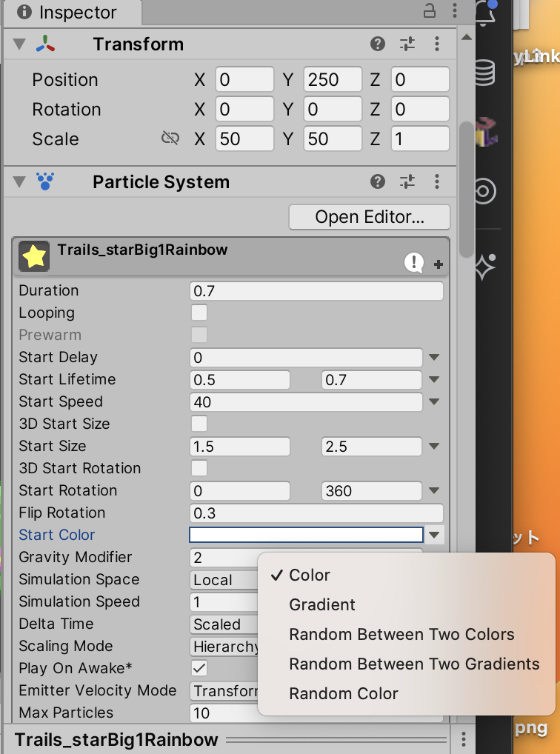Enable the Looping checkbox

[x=198, y=313]
